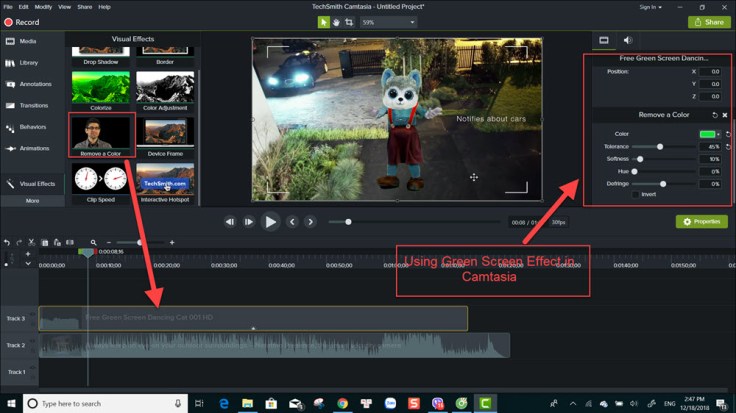
Task: Reset the Remove a Color effect
Action: 715,115
